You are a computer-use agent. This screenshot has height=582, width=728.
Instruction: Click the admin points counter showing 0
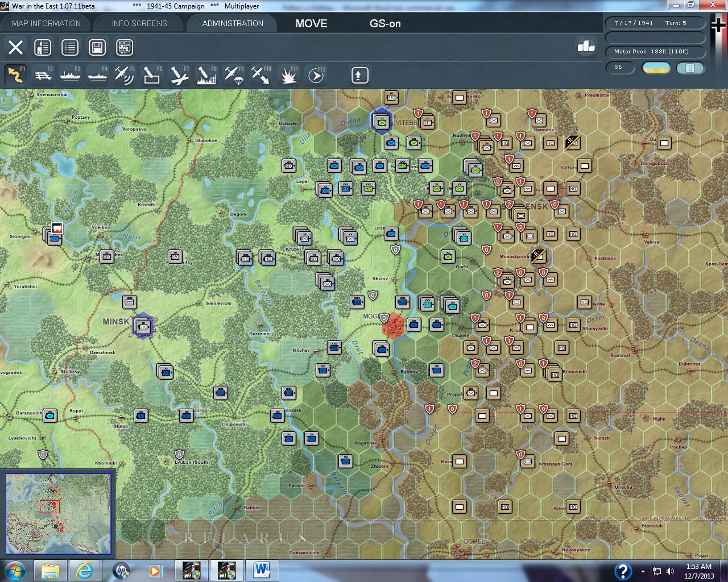tap(690, 68)
